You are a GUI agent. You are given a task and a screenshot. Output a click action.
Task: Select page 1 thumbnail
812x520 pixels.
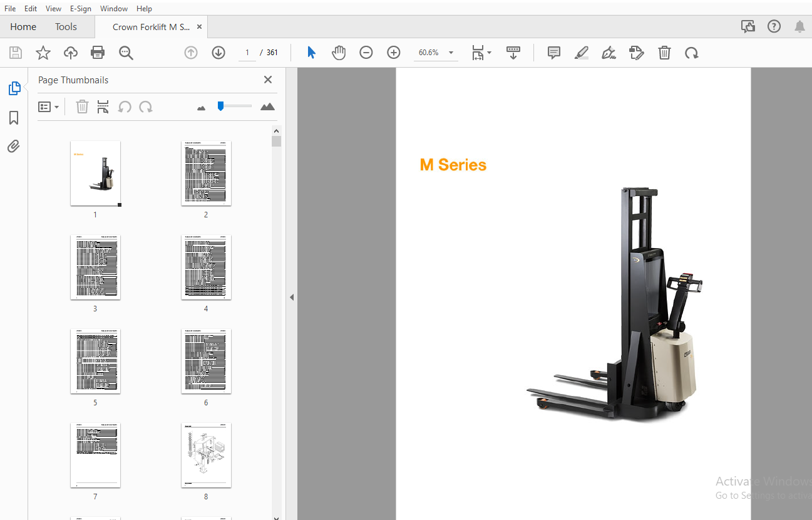[x=95, y=173]
